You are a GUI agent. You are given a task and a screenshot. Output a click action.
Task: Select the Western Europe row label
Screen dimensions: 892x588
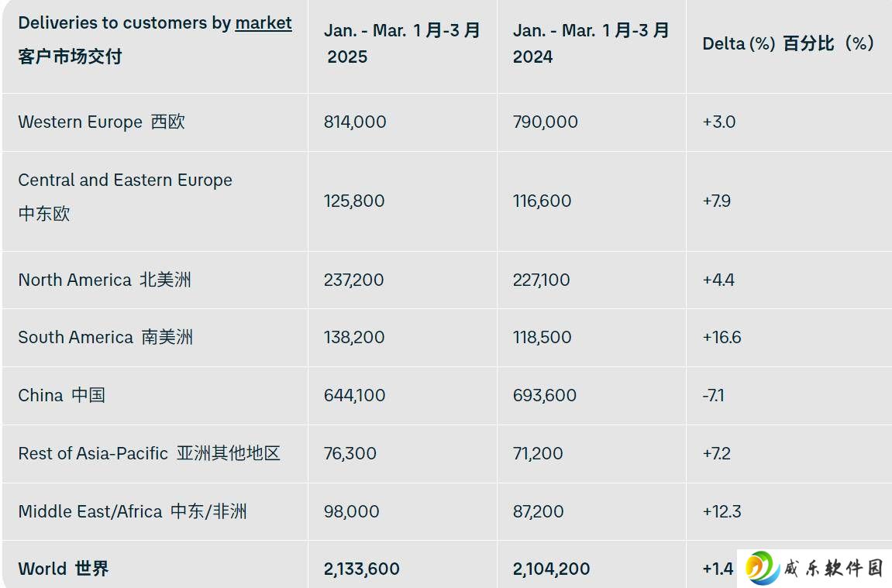(x=102, y=122)
